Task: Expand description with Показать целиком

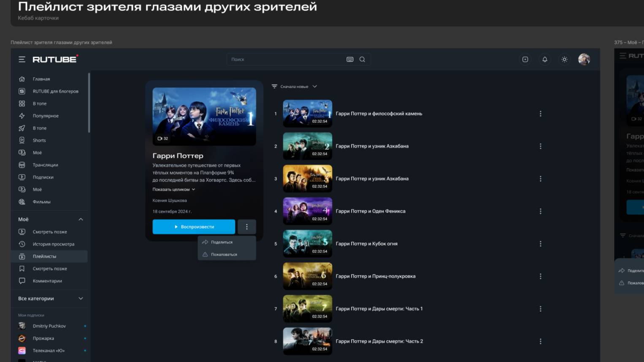Action: pos(173,189)
